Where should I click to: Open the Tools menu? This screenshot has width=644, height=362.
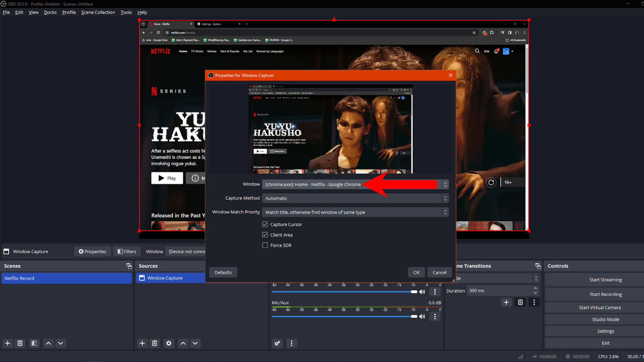126,12
